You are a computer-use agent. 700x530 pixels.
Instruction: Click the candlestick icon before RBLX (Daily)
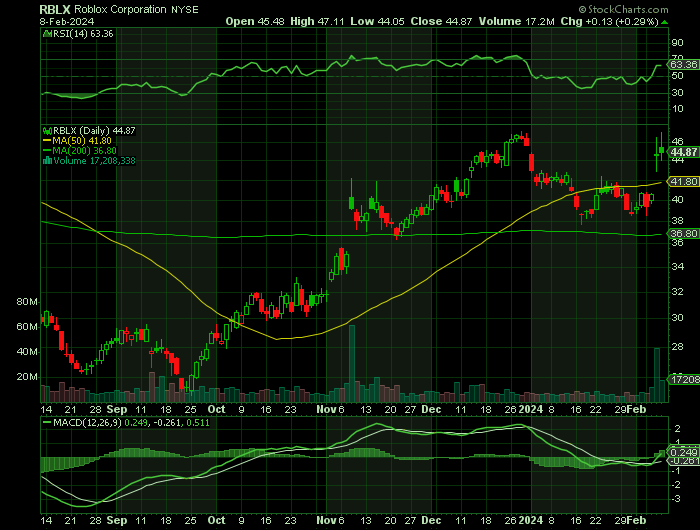tap(47, 131)
